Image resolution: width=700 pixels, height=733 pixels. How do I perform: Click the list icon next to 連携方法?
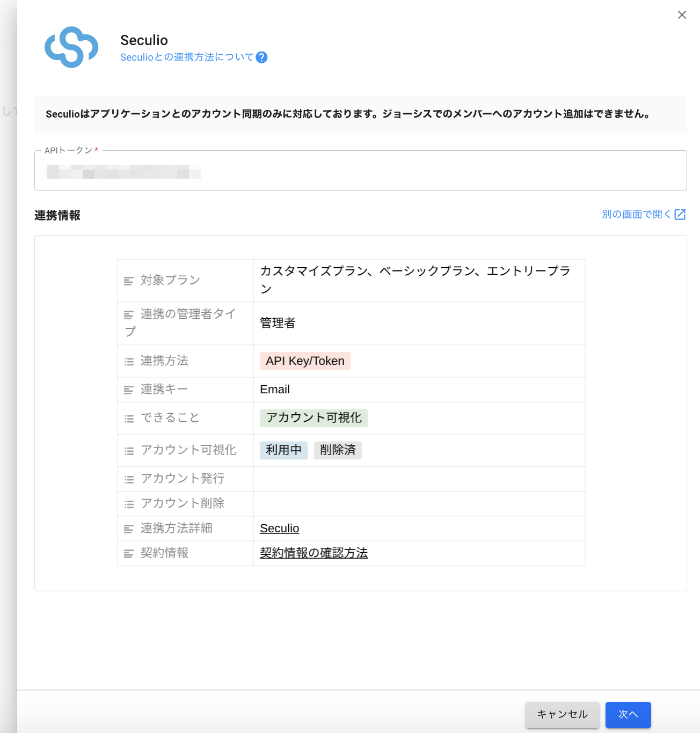(129, 362)
